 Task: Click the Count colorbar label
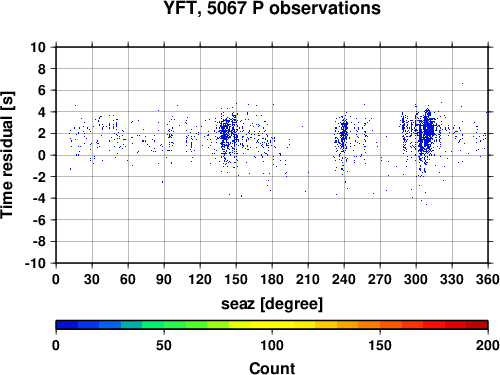click(272, 368)
